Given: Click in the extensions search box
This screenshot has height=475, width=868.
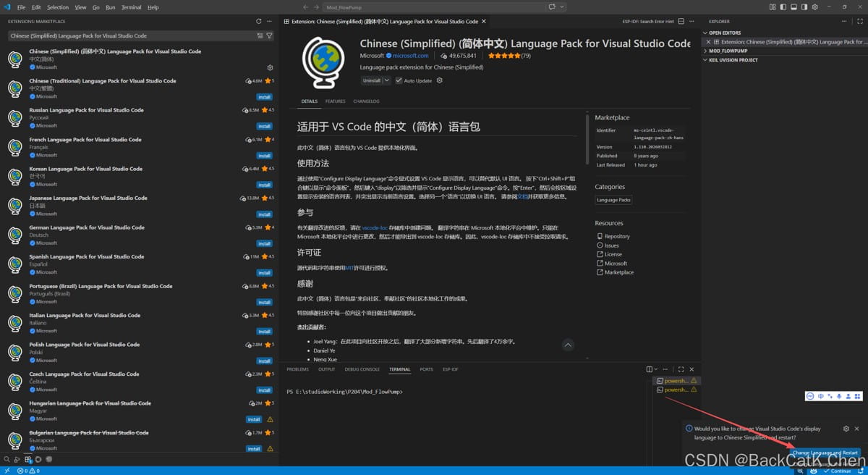Looking at the screenshot, I should 130,35.
